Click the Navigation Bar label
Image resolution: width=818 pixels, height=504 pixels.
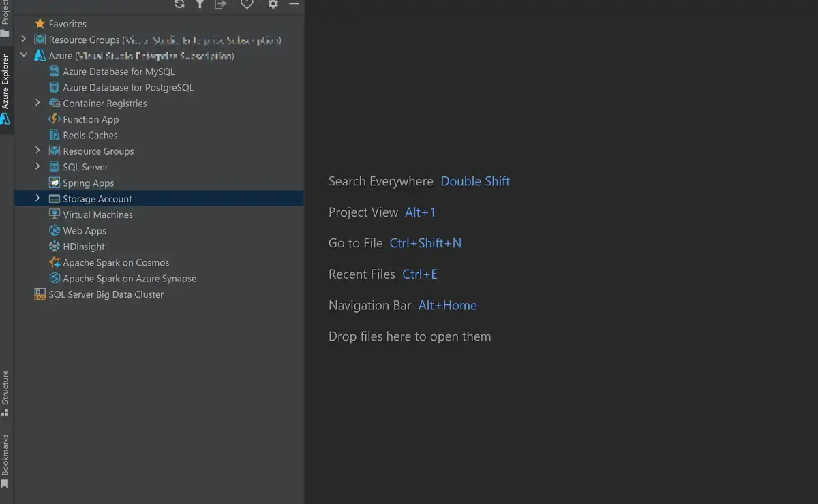point(370,305)
